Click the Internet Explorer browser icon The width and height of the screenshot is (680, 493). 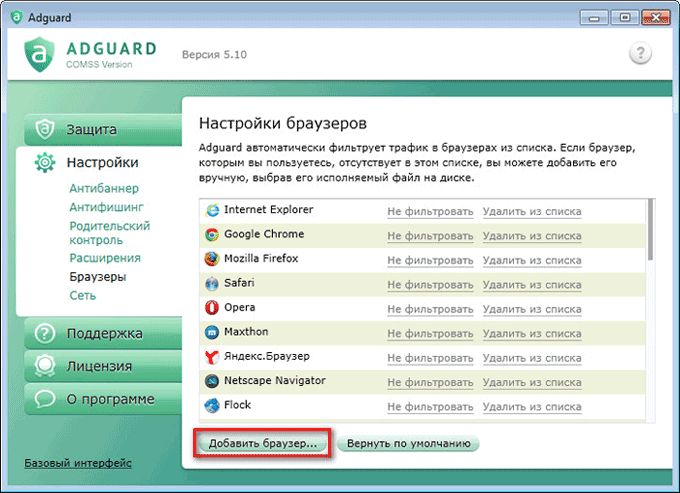pos(212,210)
